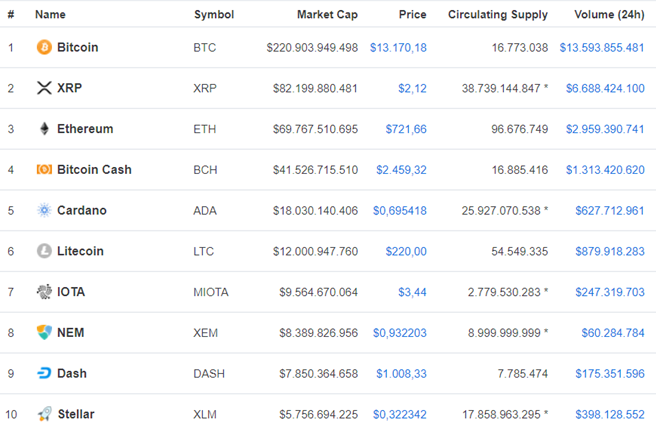This screenshot has width=656, height=433.
Task: Open the Dash name link
Action: [72, 373]
